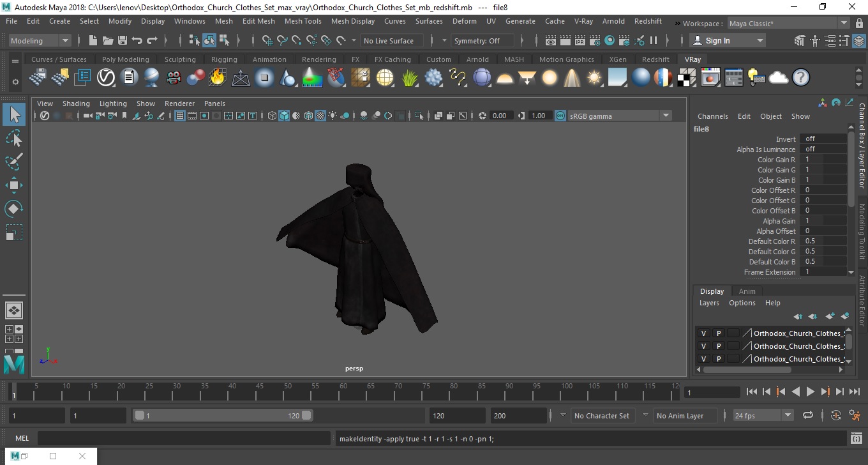Open the Workspace Maya Classic dropdown

(789, 24)
